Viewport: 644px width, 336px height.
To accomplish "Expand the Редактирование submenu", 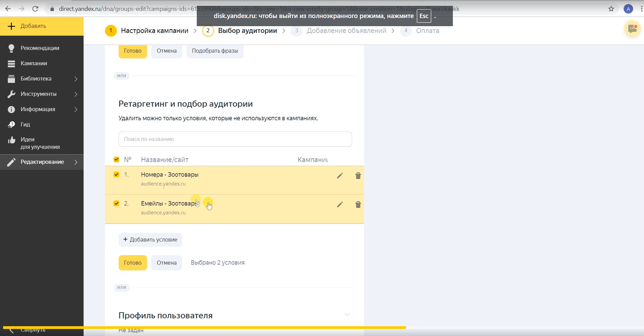I will [76, 162].
